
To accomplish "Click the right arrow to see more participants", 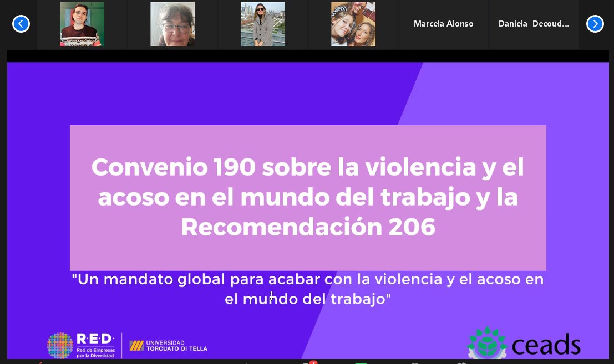I will (595, 24).
